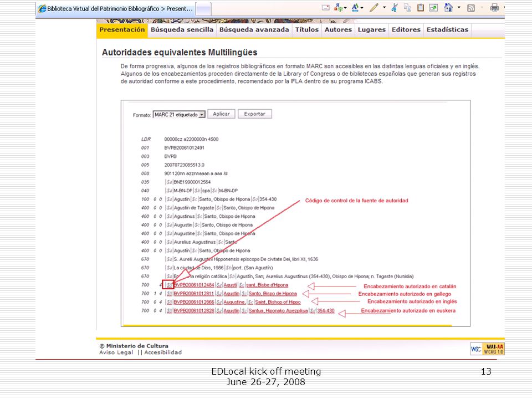Viewport: 532px width, 399px height.
Task: Open the Autores menu tab
Action: pyautogui.click(x=338, y=30)
